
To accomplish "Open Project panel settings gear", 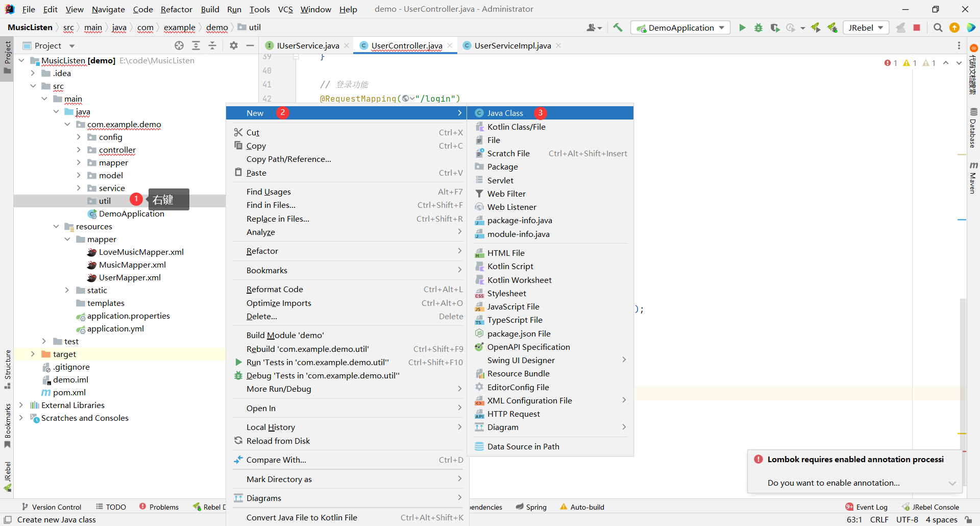I will (x=234, y=45).
